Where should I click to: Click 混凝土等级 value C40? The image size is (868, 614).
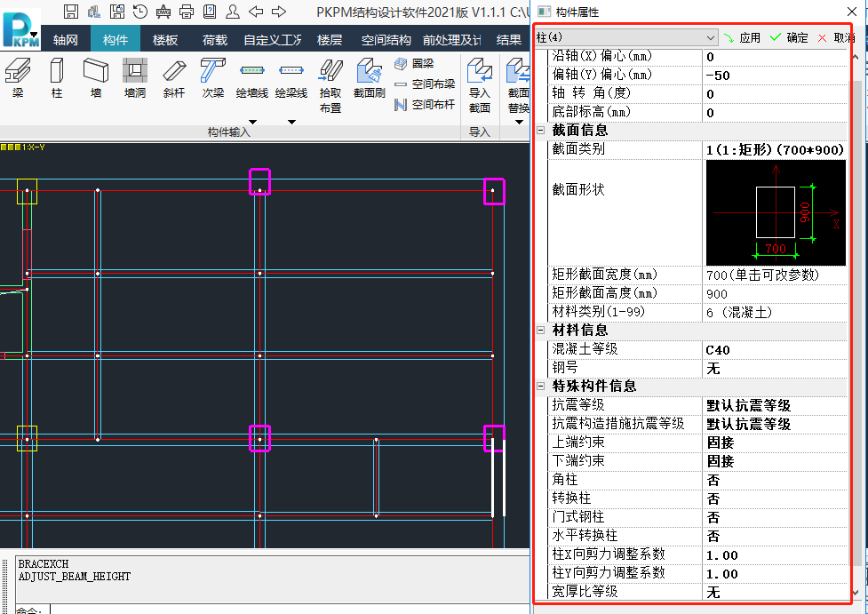coord(776,350)
